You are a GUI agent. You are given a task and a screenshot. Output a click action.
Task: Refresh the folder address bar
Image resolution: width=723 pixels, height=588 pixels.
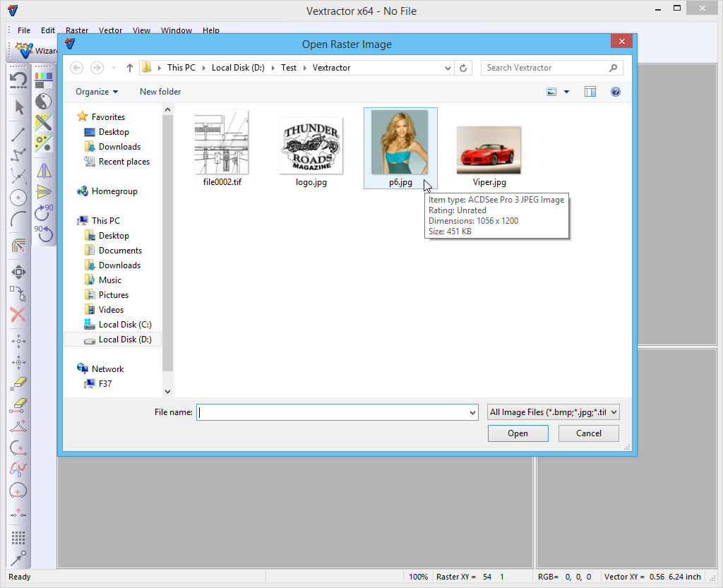463,68
